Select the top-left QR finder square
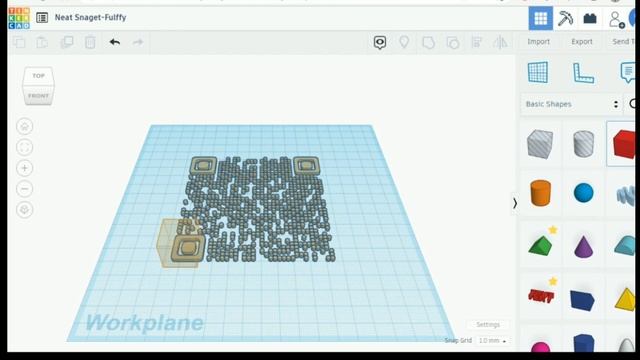 [x=203, y=166]
